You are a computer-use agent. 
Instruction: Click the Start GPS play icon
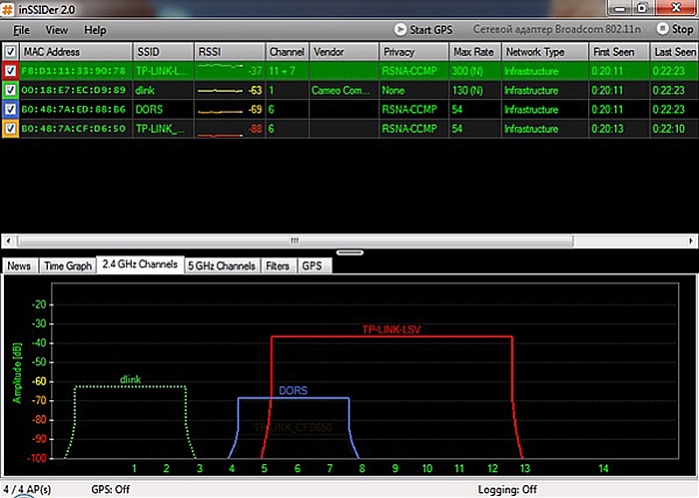400,29
